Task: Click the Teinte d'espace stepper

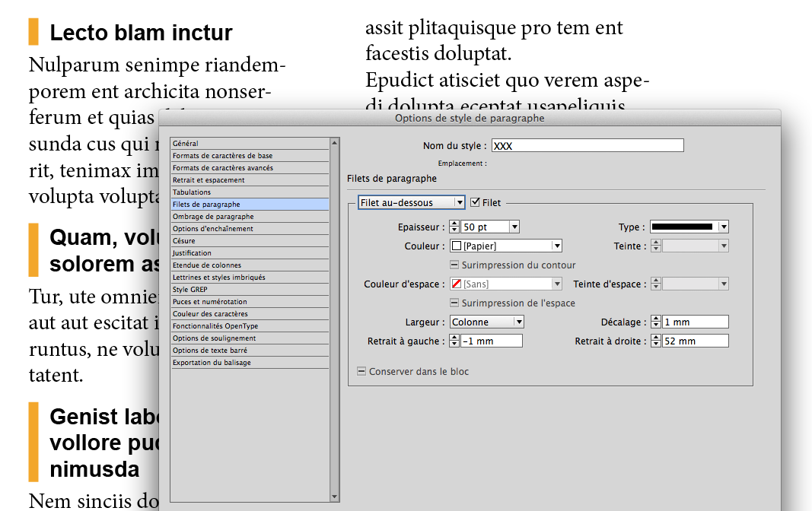Action: 655,284
